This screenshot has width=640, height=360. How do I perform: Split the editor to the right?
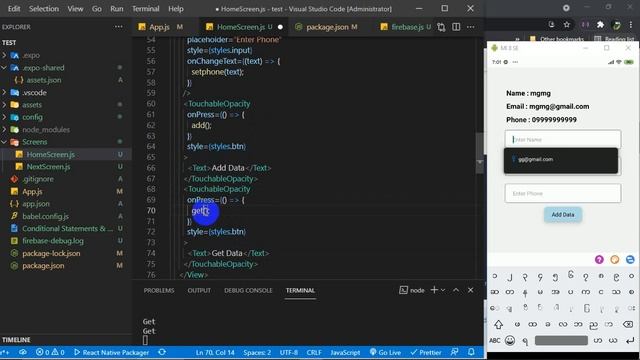tap(456, 27)
